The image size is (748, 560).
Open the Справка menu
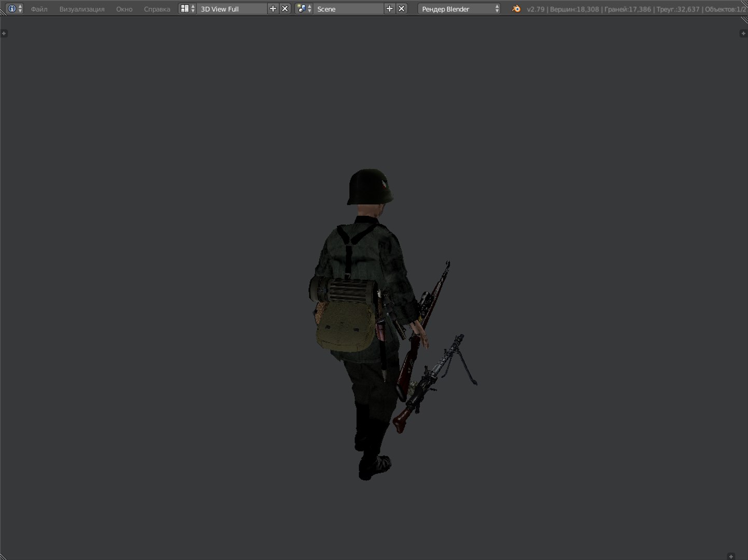157,9
